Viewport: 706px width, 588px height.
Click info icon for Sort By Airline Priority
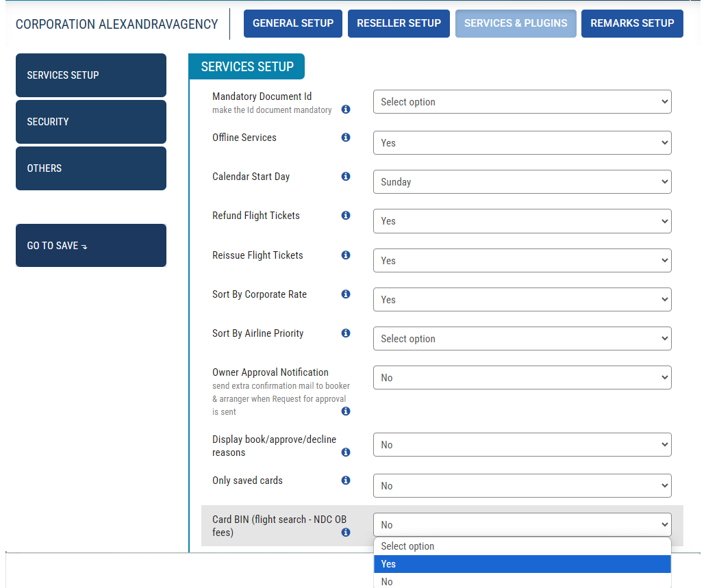[x=346, y=333]
